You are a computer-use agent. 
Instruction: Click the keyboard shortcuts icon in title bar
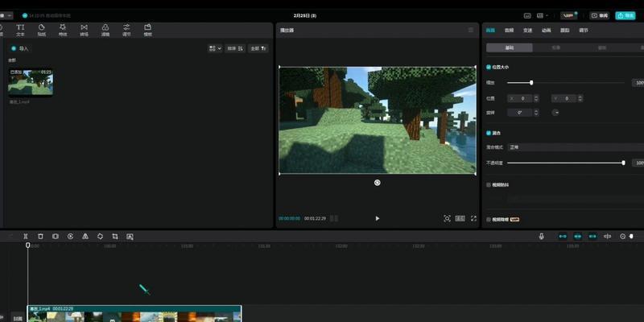528,15
